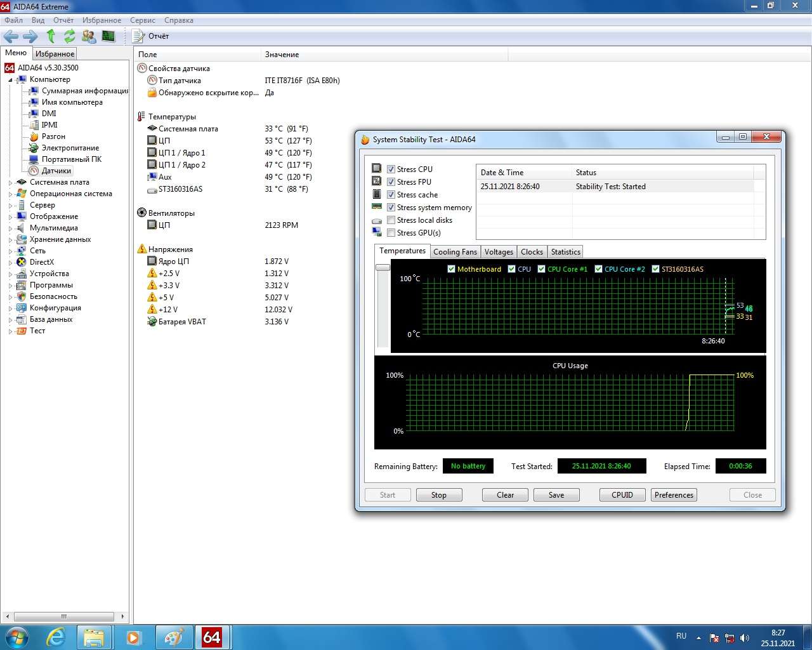Click the AIDA64 v5.30.3500 root node
Screen dimensions: 812x650
(x=48, y=68)
